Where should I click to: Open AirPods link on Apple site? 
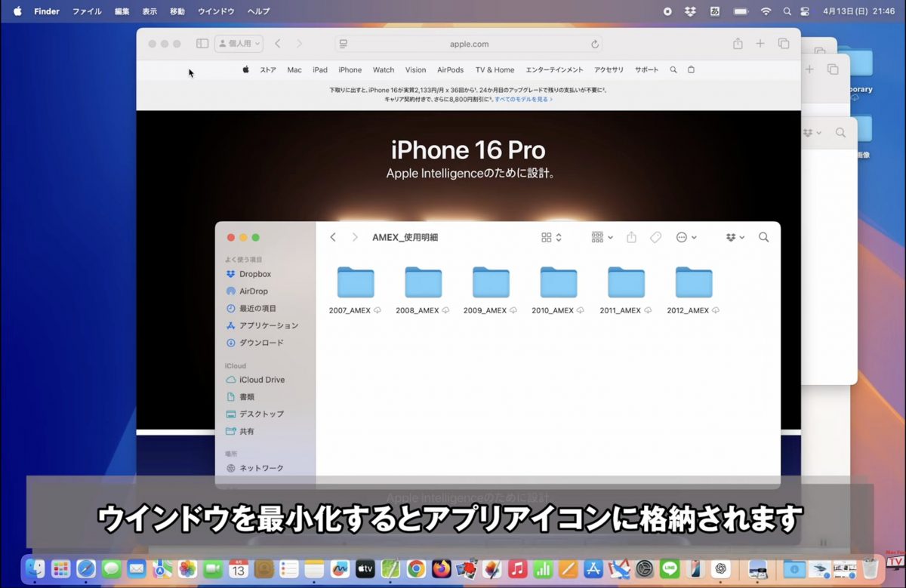[x=450, y=69]
